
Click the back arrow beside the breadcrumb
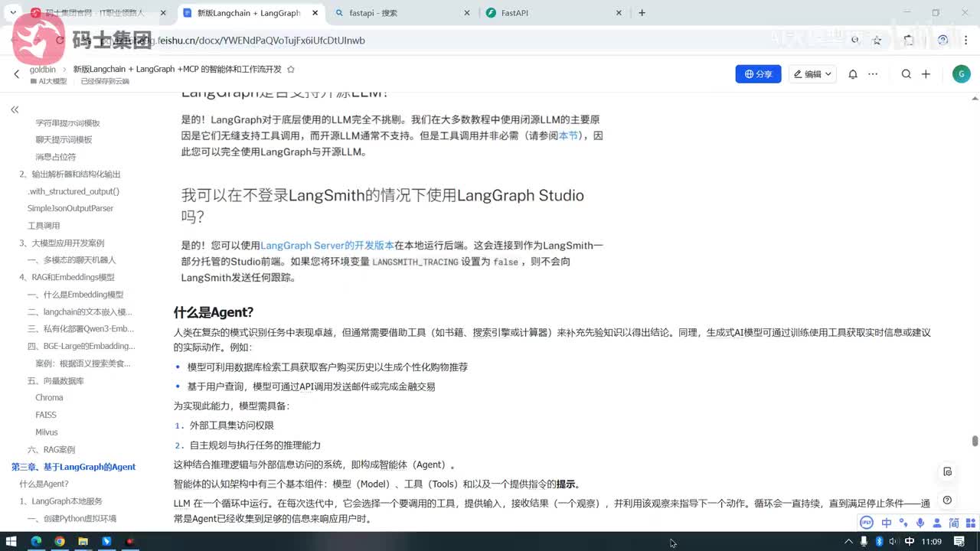17,74
